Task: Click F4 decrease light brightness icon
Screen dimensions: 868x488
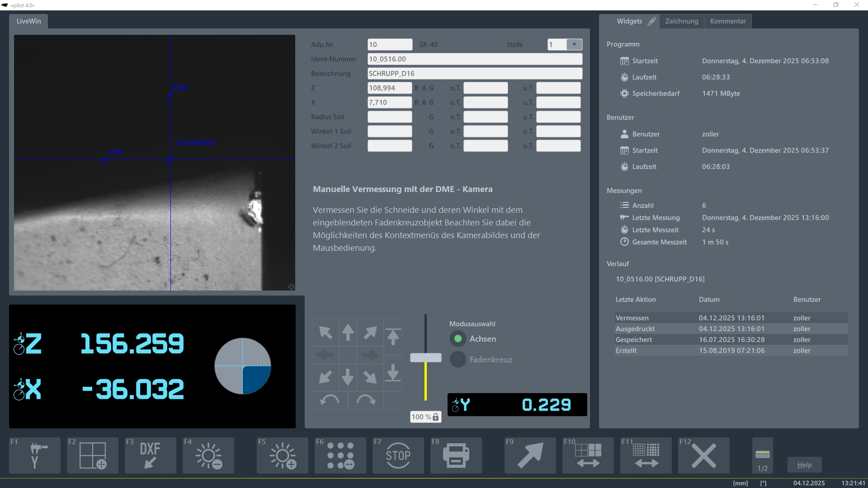Action: pos(208,455)
